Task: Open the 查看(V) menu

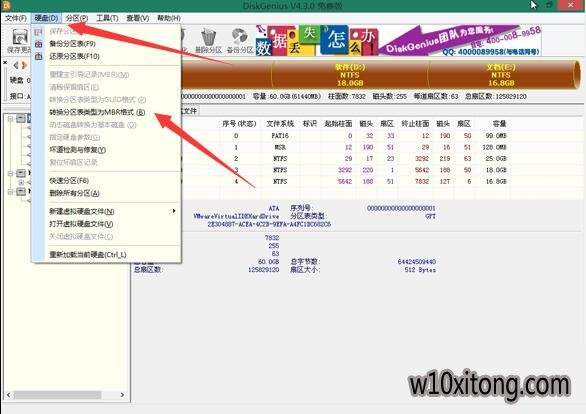Action: (x=138, y=18)
